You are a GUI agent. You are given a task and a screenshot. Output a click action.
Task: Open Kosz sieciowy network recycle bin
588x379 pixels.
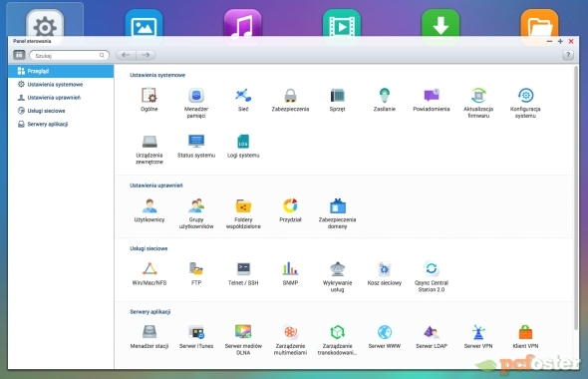click(x=385, y=269)
